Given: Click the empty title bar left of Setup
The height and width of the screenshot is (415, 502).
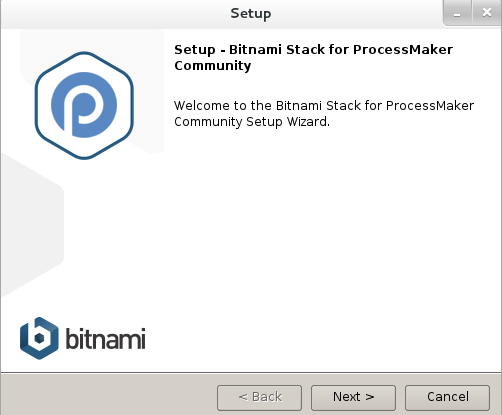Looking at the screenshot, I should 115,13.
